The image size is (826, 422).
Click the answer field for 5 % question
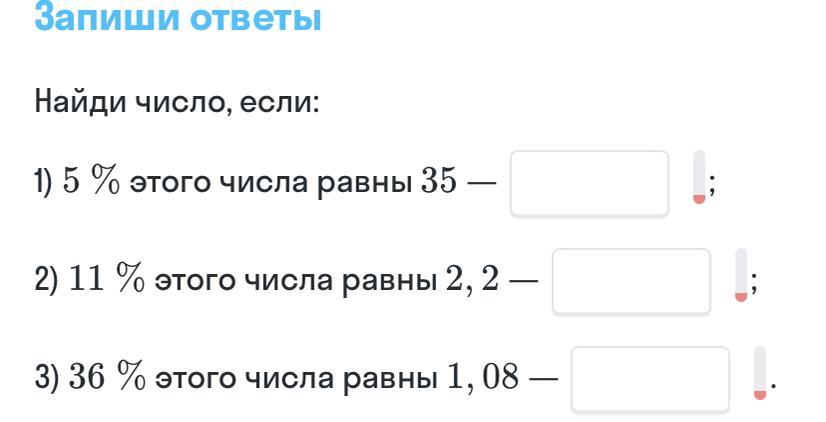589,183
